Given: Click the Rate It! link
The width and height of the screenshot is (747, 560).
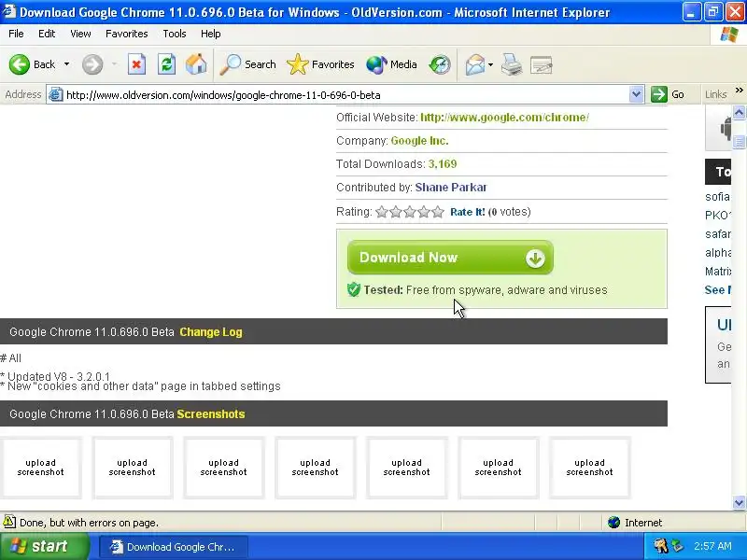Looking at the screenshot, I should click(468, 212).
